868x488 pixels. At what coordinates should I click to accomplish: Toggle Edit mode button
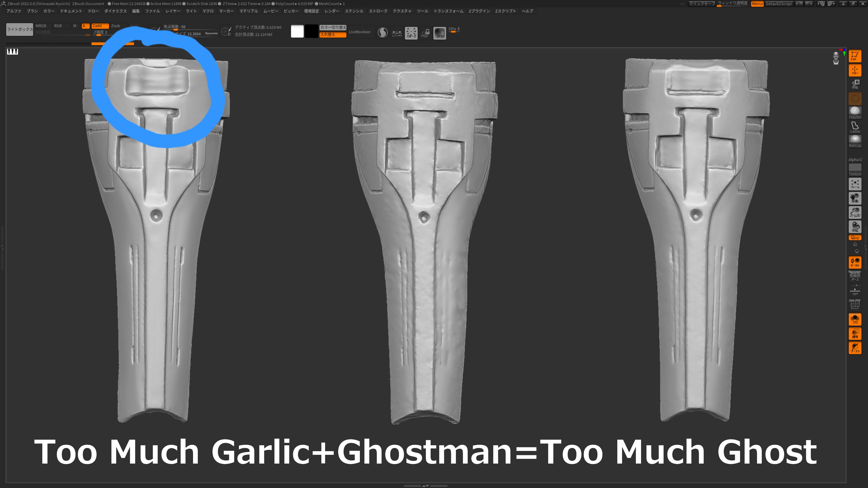[855, 56]
